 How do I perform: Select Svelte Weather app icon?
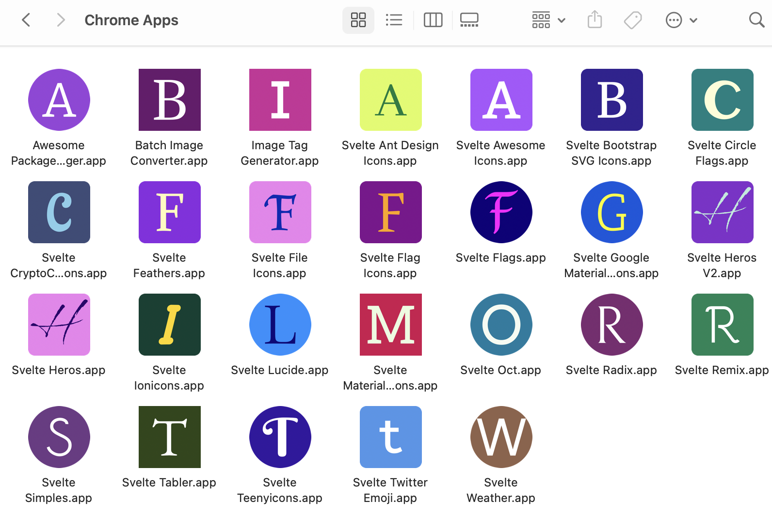tap(501, 437)
